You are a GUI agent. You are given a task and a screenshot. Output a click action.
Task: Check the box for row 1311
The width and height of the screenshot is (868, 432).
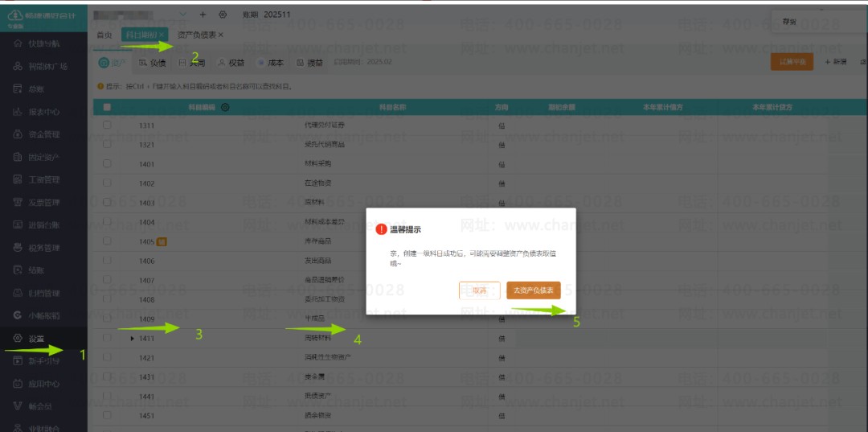(x=107, y=125)
